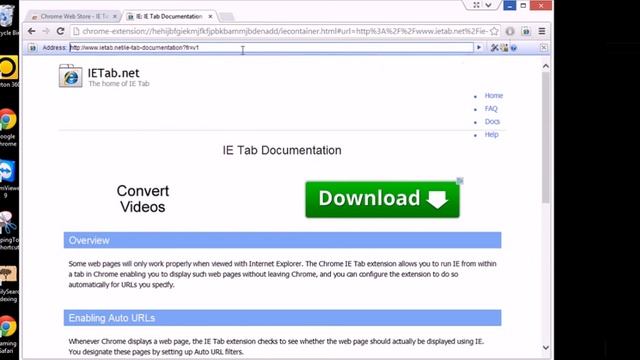Bookmark this page with the star icon

tap(494, 31)
